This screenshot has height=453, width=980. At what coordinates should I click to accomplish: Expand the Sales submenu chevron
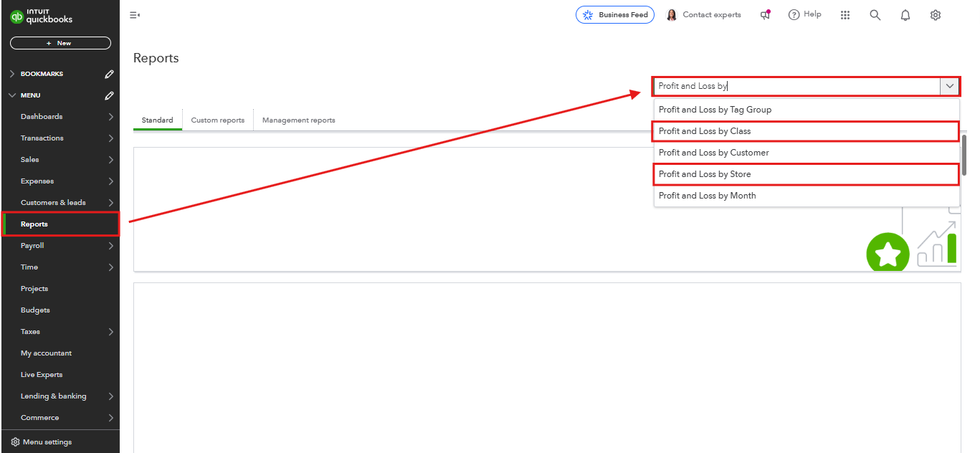(111, 160)
